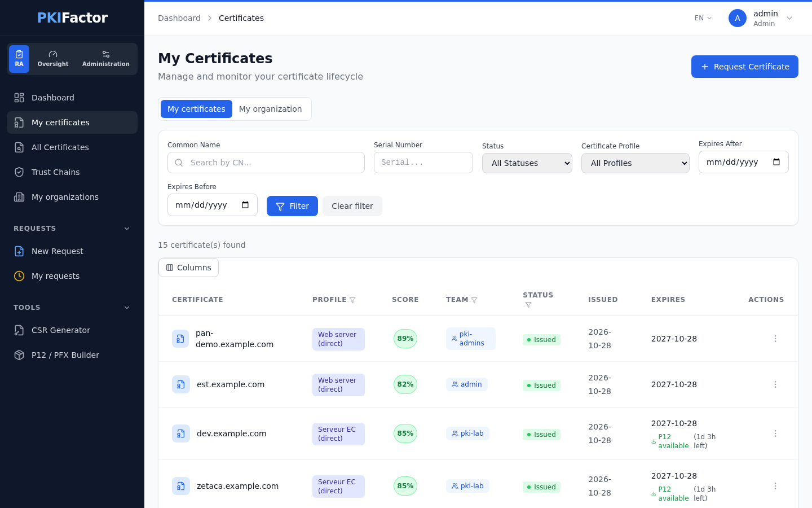Open actions menu for dev.example.com row
Viewport: 812px width, 508px height.
coord(775,433)
